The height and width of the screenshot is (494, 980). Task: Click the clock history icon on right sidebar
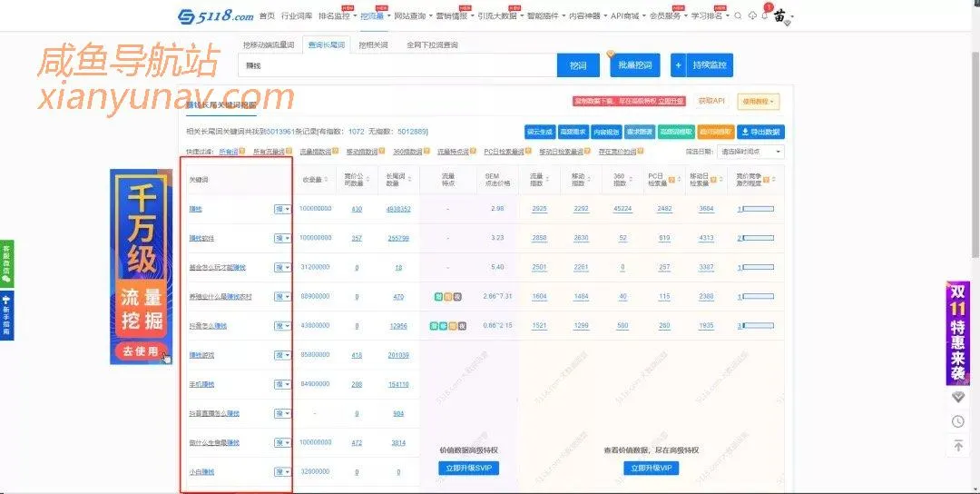point(958,421)
